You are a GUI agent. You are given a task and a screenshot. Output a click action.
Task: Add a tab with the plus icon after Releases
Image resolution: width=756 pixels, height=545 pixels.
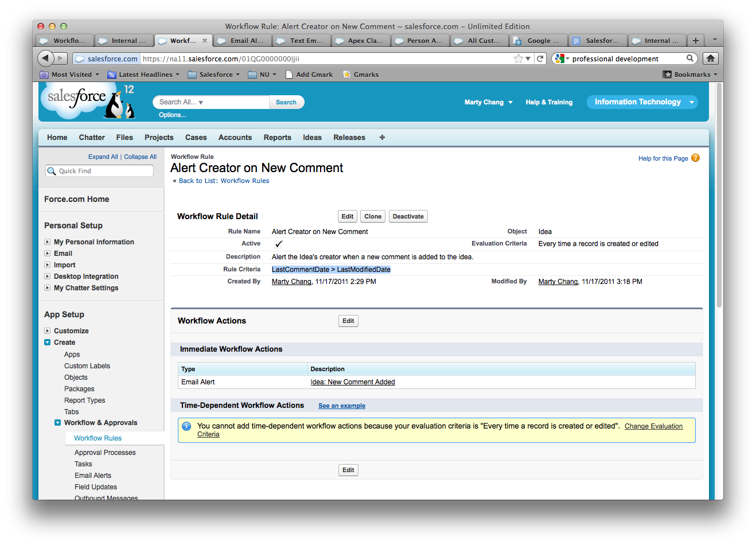coord(382,137)
